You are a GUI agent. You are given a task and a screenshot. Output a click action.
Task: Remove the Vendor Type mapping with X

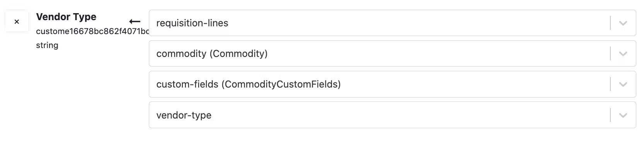click(x=17, y=22)
